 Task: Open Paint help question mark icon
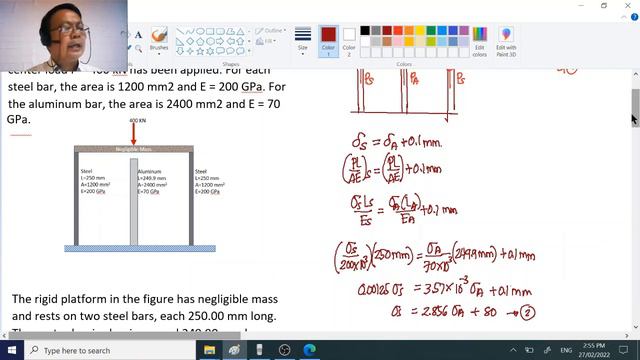[634, 17]
